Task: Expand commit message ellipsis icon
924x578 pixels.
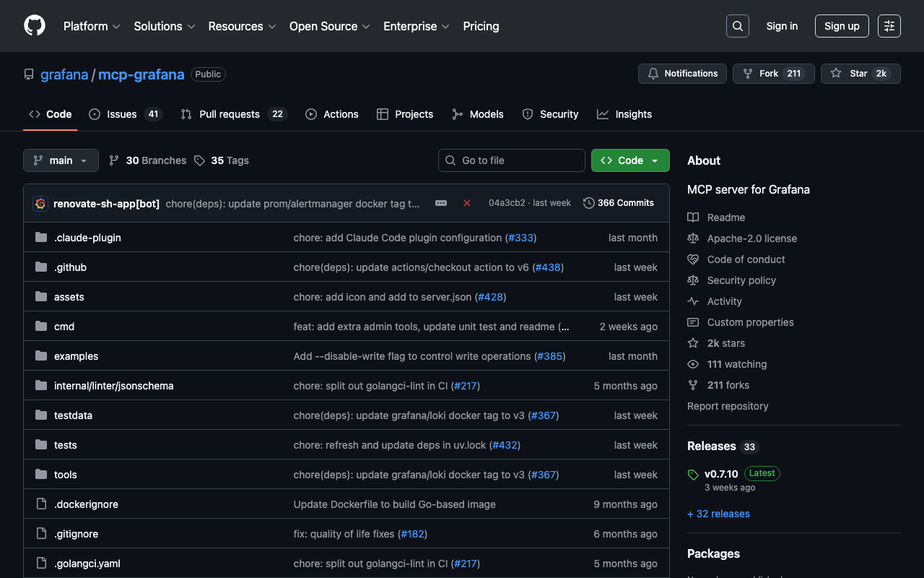Action: click(x=441, y=203)
